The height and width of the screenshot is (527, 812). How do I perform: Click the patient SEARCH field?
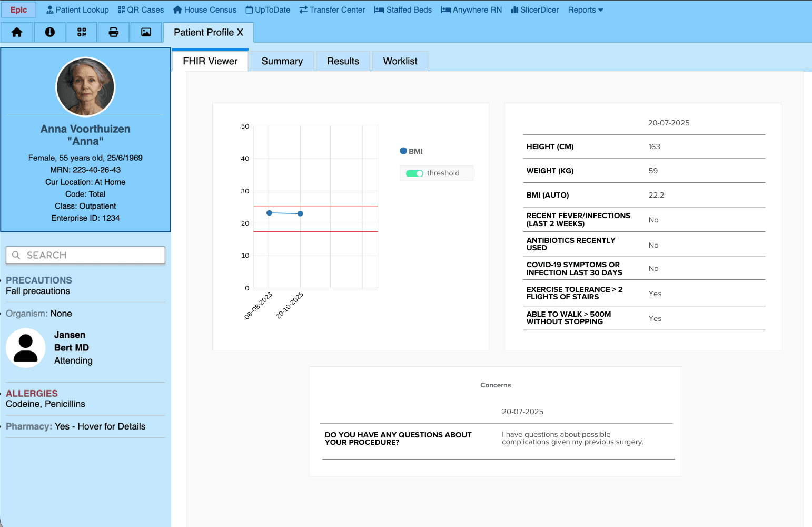pyautogui.click(x=85, y=255)
